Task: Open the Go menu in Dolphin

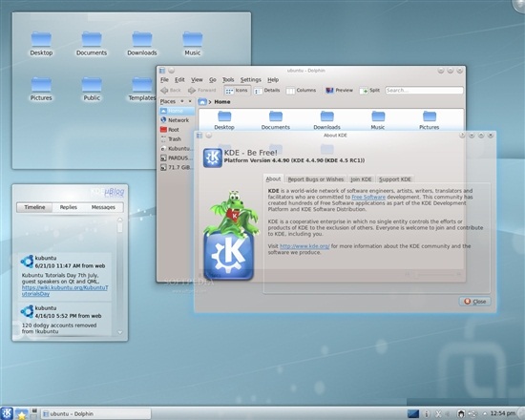Action: click(x=213, y=80)
